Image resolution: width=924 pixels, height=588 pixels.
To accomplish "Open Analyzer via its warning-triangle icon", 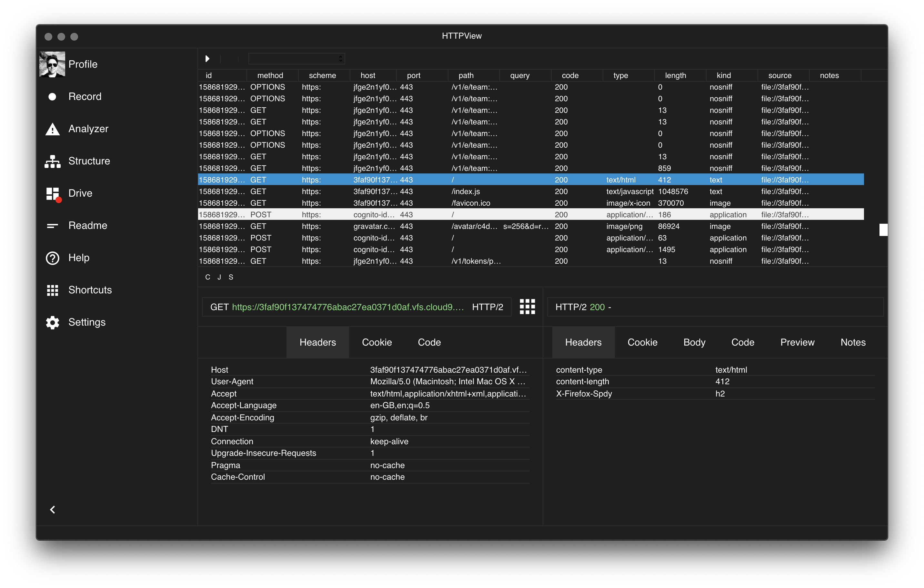I will click(x=53, y=129).
